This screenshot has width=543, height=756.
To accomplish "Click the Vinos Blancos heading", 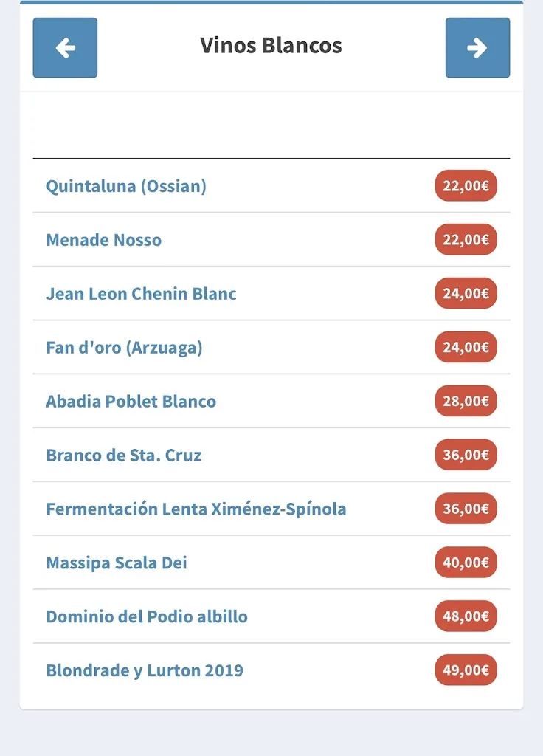I will point(271,46).
